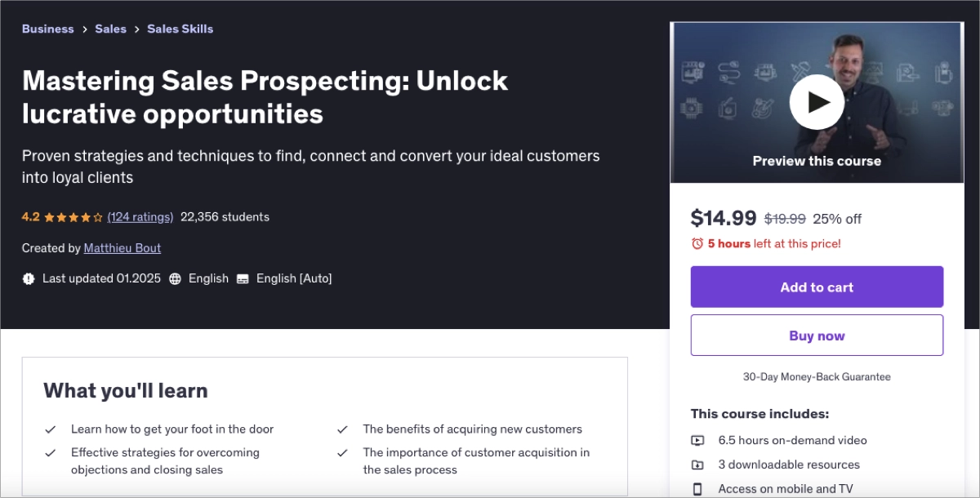Click the last updated info badge icon
980x498 pixels.
tap(29, 278)
